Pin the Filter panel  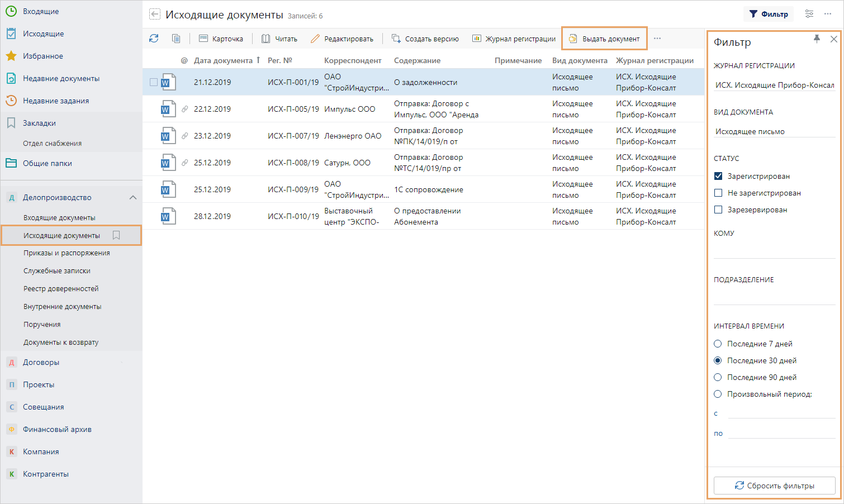pyautogui.click(x=817, y=39)
